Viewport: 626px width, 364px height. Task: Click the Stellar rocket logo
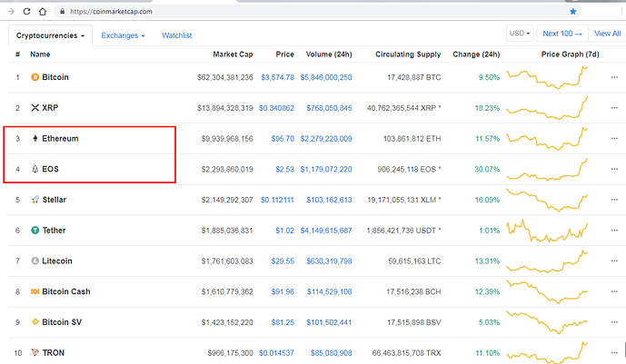tap(35, 200)
